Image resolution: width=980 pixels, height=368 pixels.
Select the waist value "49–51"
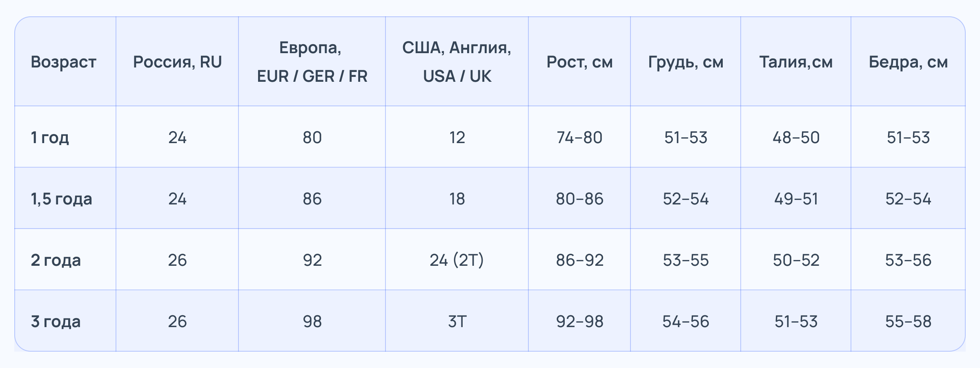(796, 199)
